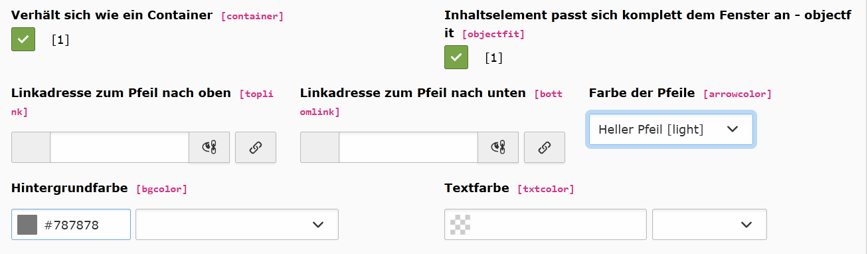Open the gray background color swatch picker
This screenshot has width=868, height=254.
point(27,225)
